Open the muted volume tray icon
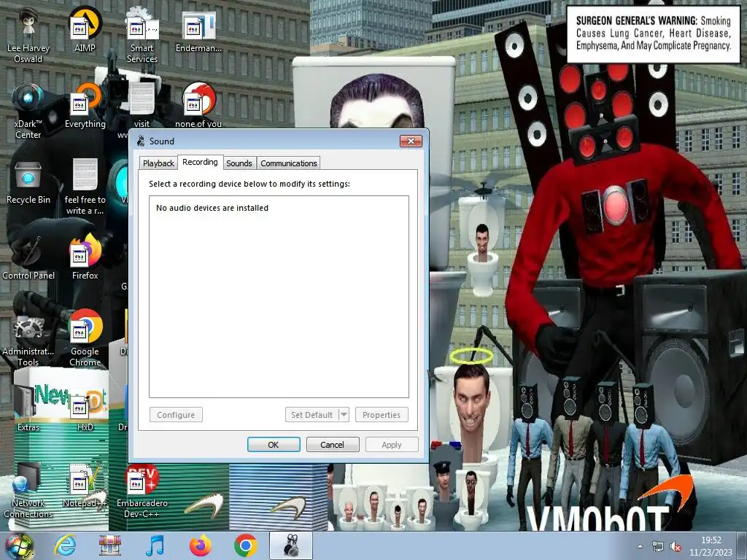The image size is (747, 560). tap(675, 547)
